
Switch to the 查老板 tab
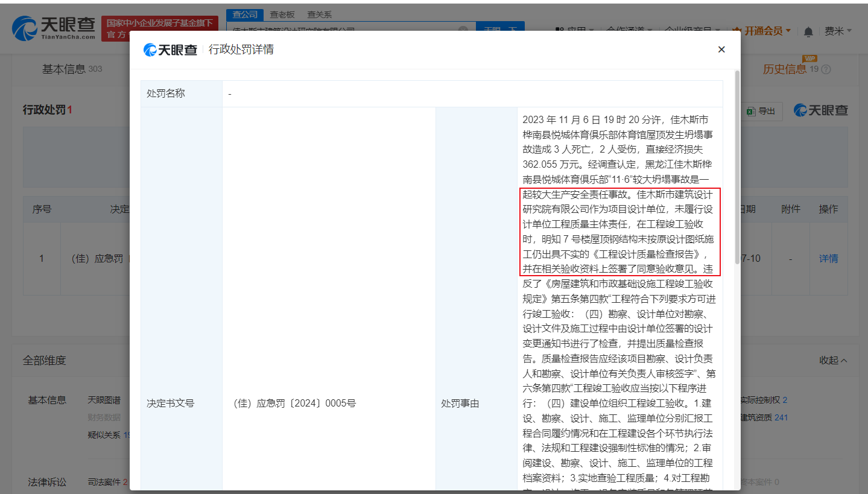(x=282, y=14)
